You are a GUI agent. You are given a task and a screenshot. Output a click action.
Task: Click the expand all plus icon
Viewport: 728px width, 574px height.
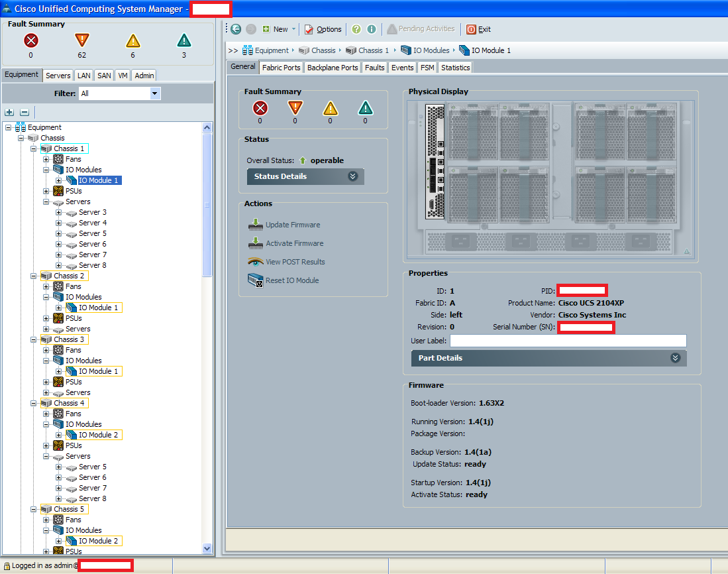point(9,113)
